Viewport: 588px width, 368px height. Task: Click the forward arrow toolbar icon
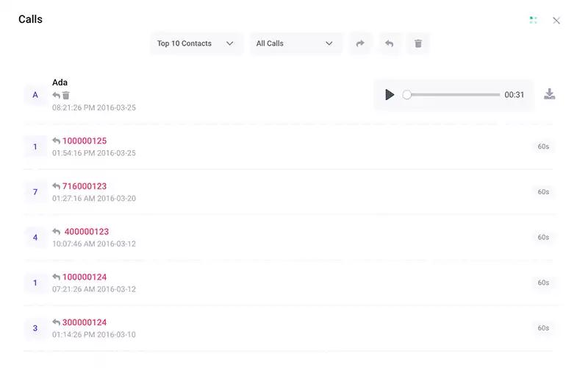tap(360, 43)
